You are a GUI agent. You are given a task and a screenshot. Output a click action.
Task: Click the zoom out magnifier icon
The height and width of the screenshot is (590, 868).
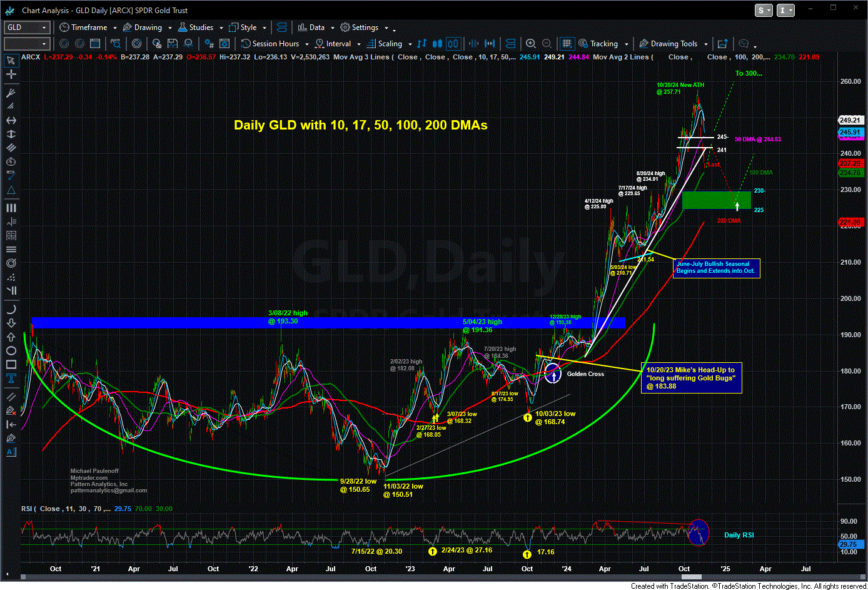click(547, 44)
